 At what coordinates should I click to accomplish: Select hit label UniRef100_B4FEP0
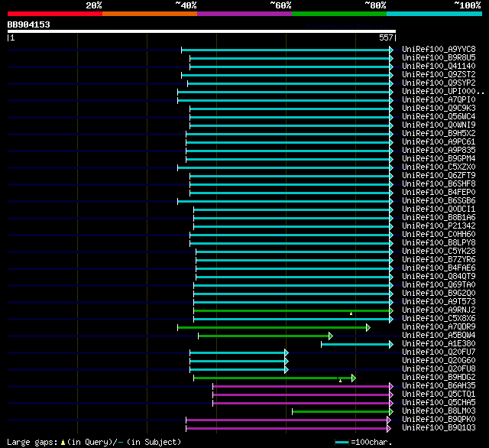point(439,193)
